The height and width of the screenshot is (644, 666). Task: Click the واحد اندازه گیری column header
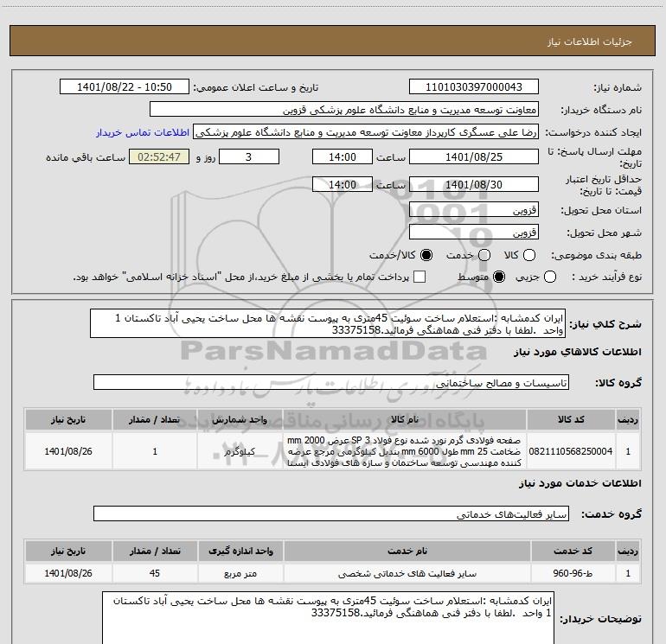[x=240, y=551]
